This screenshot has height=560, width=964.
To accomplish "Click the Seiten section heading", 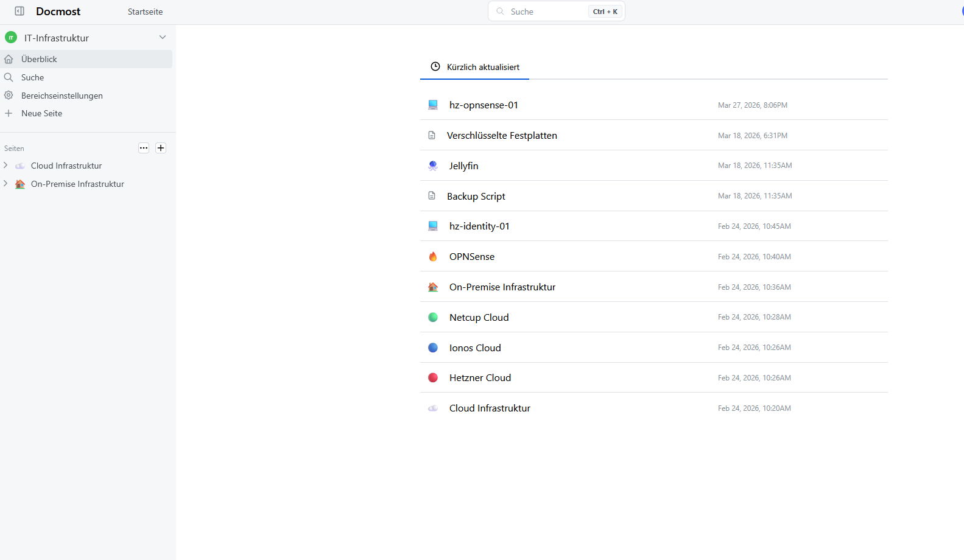I will click(14, 149).
